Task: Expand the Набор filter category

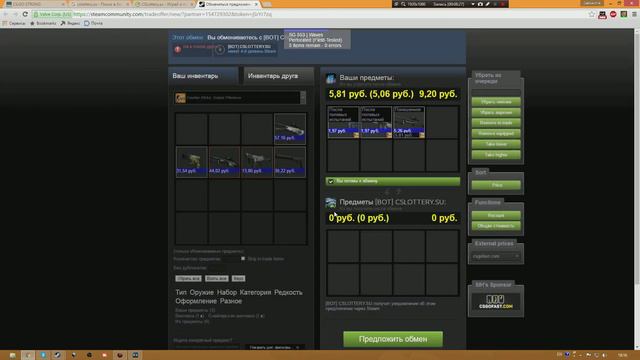Action: pos(227,292)
